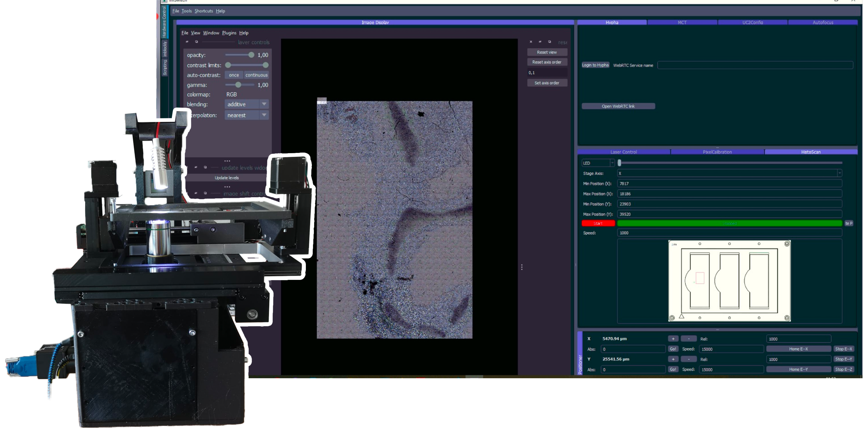Trigger auto-contrast once
The width and height of the screenshot is (868, 432).
(x=233, y=75)
